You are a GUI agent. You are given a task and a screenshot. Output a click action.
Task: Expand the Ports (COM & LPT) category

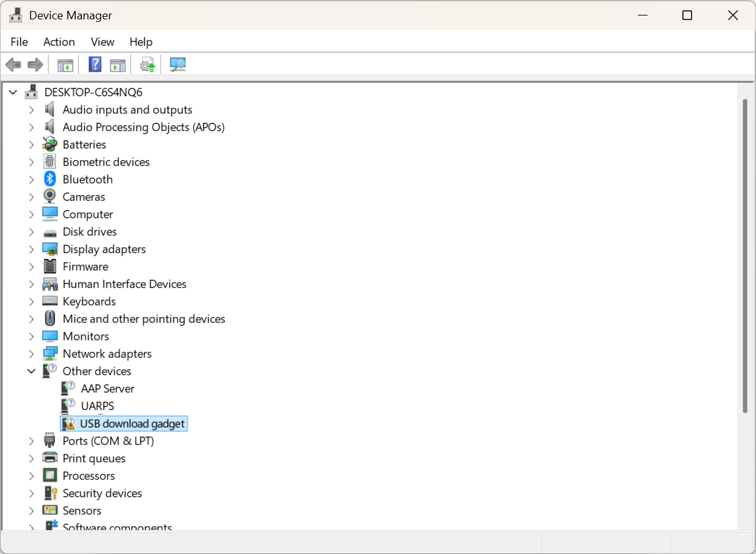click(x=31, y=440)
